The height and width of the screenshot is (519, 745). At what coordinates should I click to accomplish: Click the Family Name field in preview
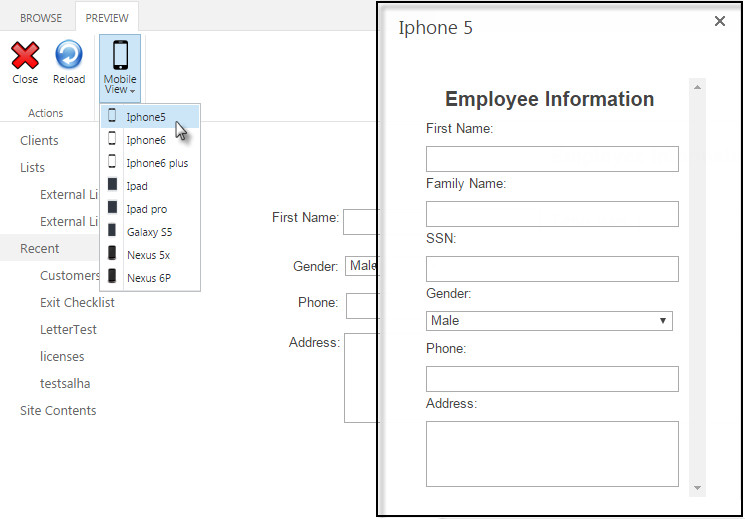552,214
